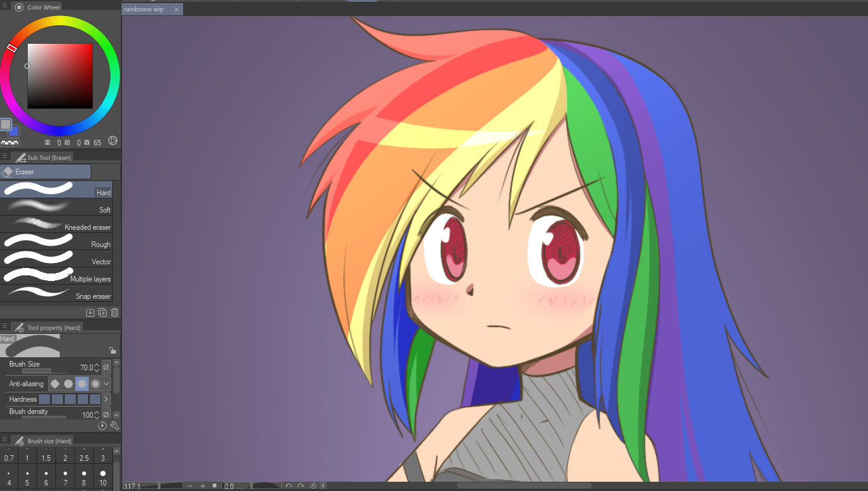Set anti-aliasing to Weak
This screenshot has width=868, height=491.
tap(68, 384)
